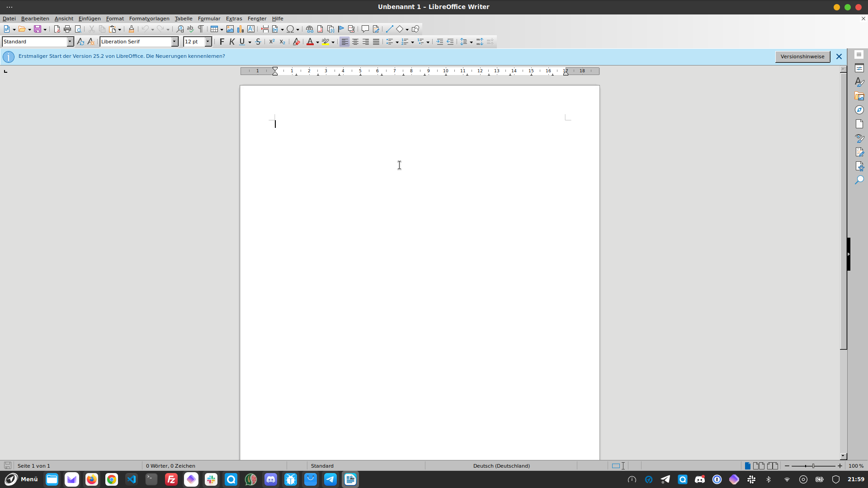Open Navigator compass icon in sidebar
Screen dimensions: 868x488
coord(859,110)
